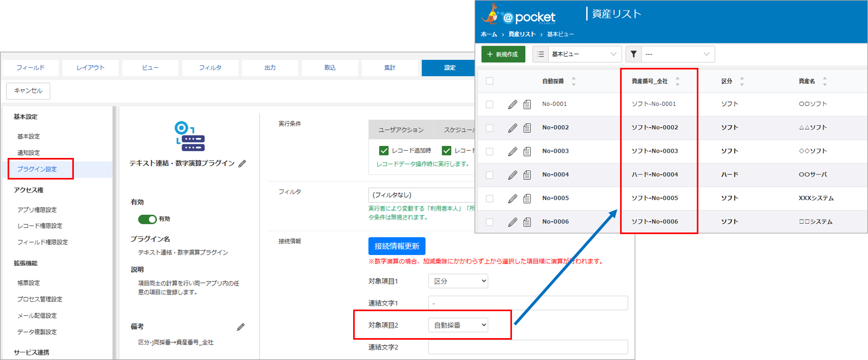The height and width of the screenshot is (360, 868).
Task: Switch to the フィールド tab
Action: coord(31,68)
